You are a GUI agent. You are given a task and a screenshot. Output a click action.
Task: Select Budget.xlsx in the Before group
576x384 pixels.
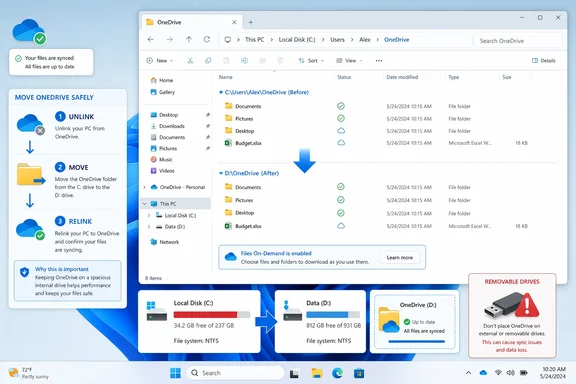coord(248,143)
